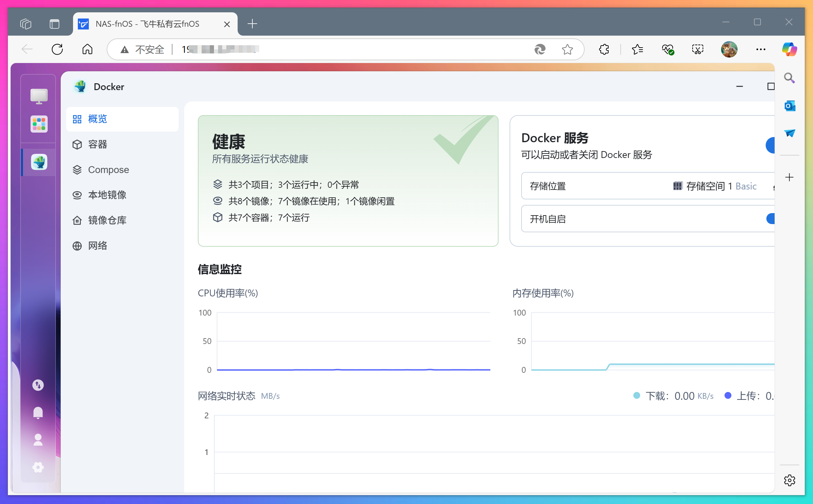Screen dimensions: 813x504
Task: Switch to the 容器 section
Action: point(97,145)
